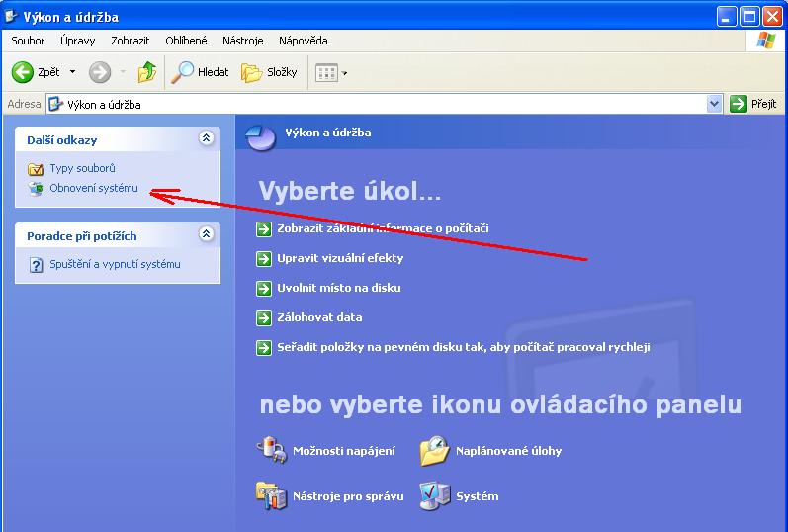Open Forward history dropdown arrow
Screen dimensions: 788x532
123,72
